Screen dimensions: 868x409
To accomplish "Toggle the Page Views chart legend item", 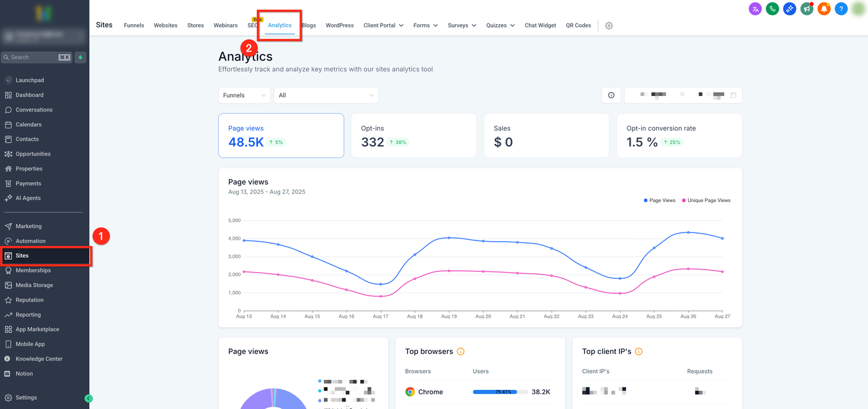I will click(659, 201).
